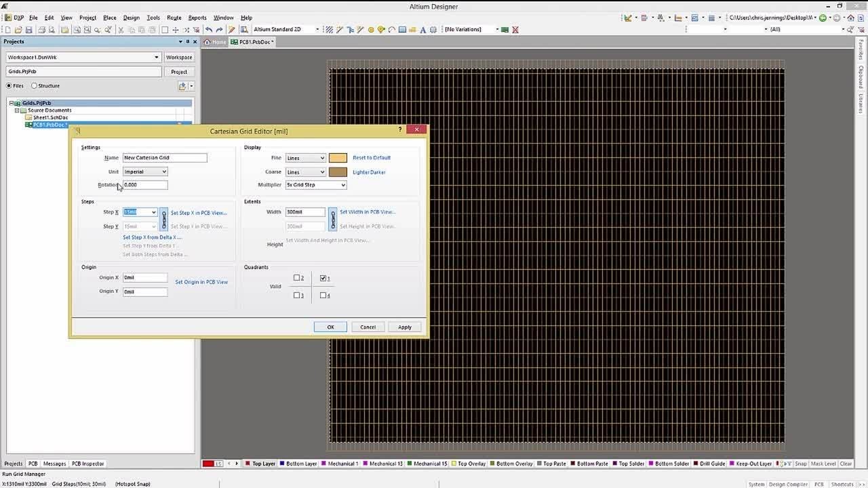Screen dimensions: 868x488
Task: Switch to the PCB Inspector panel tab
Action: (x=88, y=464)
